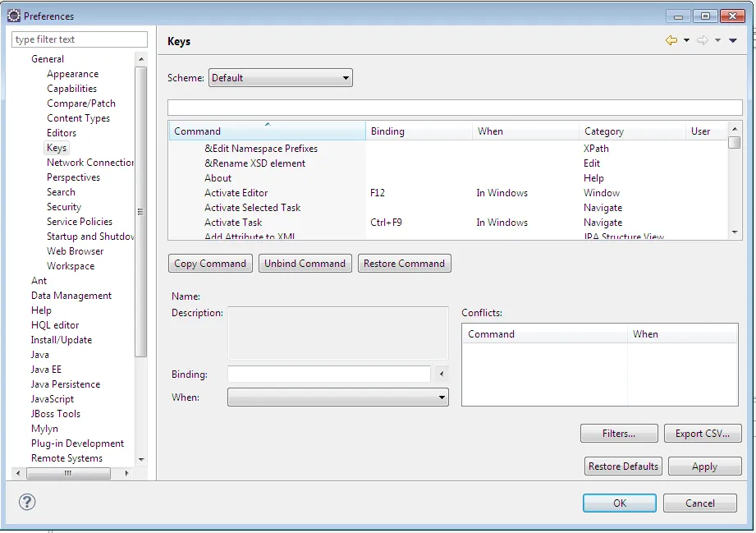Open the Keys page view menu triangle

pyautogui.click(x=733, y=40)
